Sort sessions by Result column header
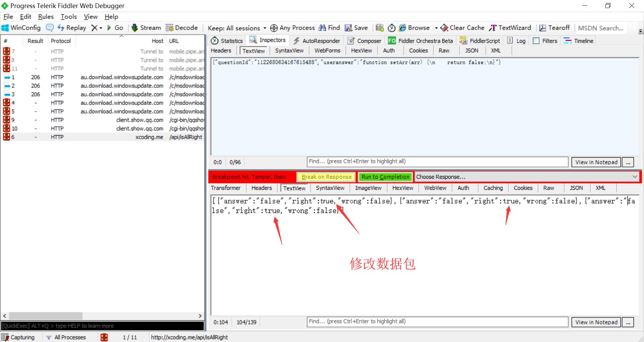The height and width of the screenshot is (342, 644). (35, 41)
